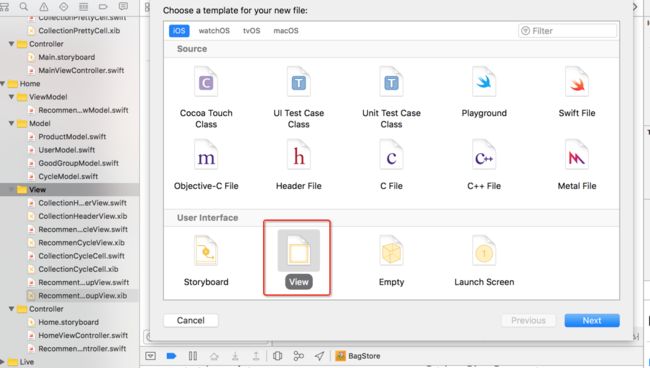Select the C++ File template

(x=484, y=165)
